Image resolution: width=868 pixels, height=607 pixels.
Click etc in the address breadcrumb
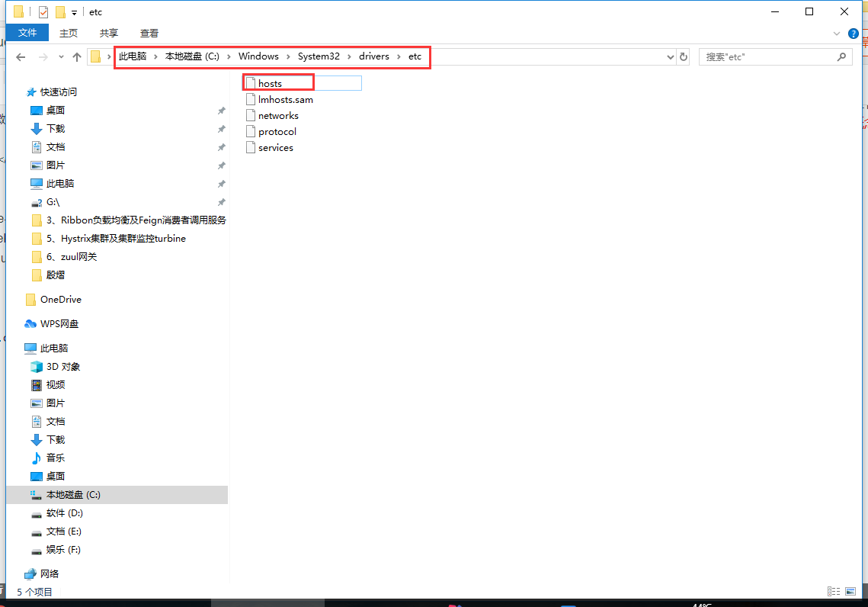pos(415,56)
